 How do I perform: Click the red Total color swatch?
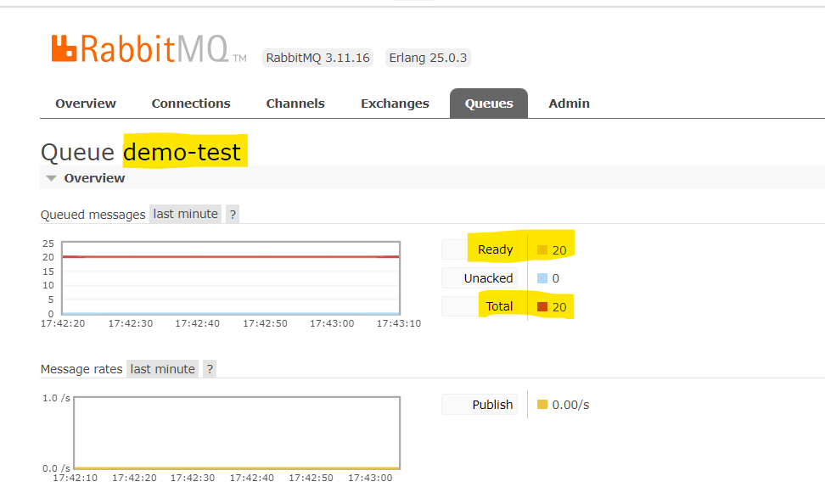542,307
